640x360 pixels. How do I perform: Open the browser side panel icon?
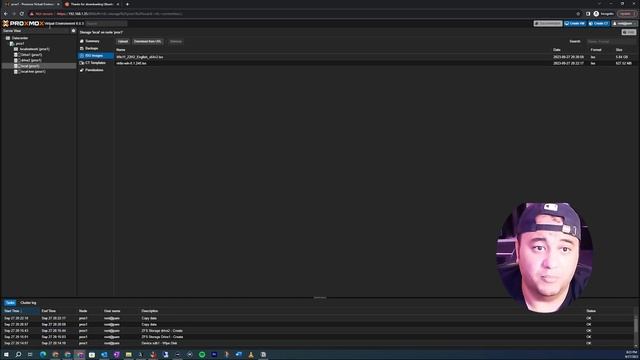(x=588, y=14)
